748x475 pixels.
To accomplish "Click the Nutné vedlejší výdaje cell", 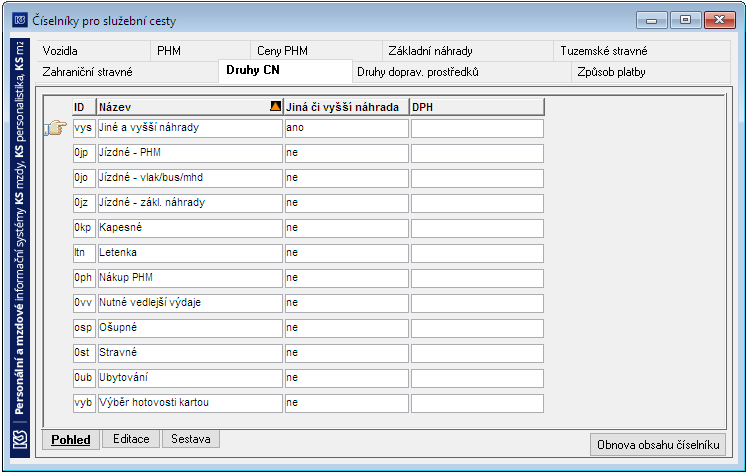I will (x=190, y=303).
